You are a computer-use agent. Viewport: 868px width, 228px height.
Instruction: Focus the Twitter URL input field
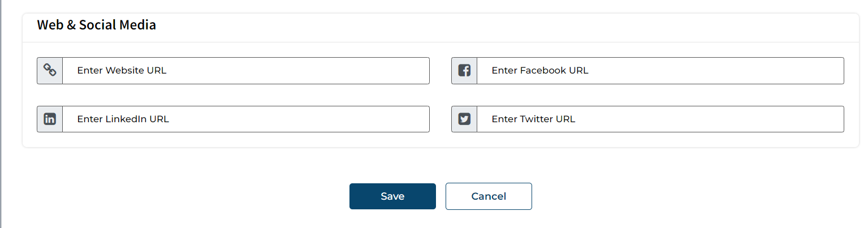(660, 119)
